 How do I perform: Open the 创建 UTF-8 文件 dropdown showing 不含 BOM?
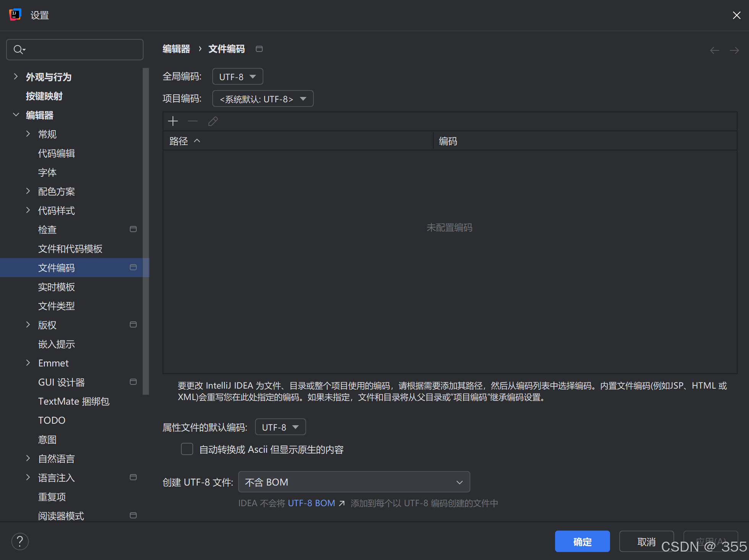point(354,482)
